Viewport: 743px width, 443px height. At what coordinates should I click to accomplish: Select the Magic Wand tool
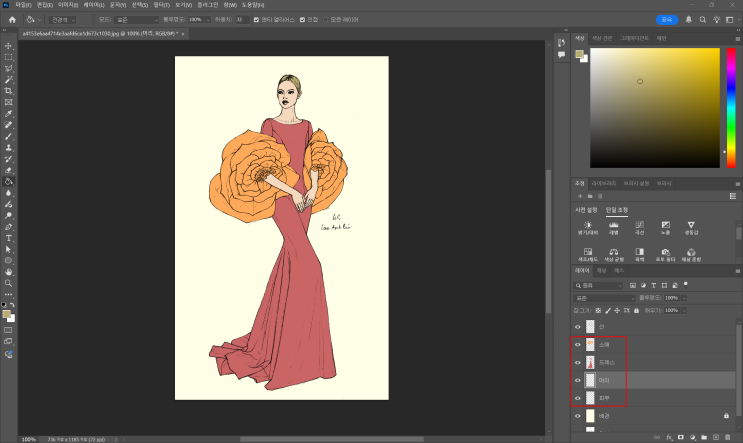[x=8, y=79]
